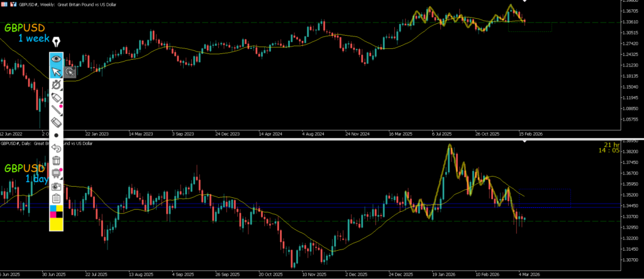This screenshot has width=644, height=279.
Task: Open the brush size dot option
Action: (56, 135)
